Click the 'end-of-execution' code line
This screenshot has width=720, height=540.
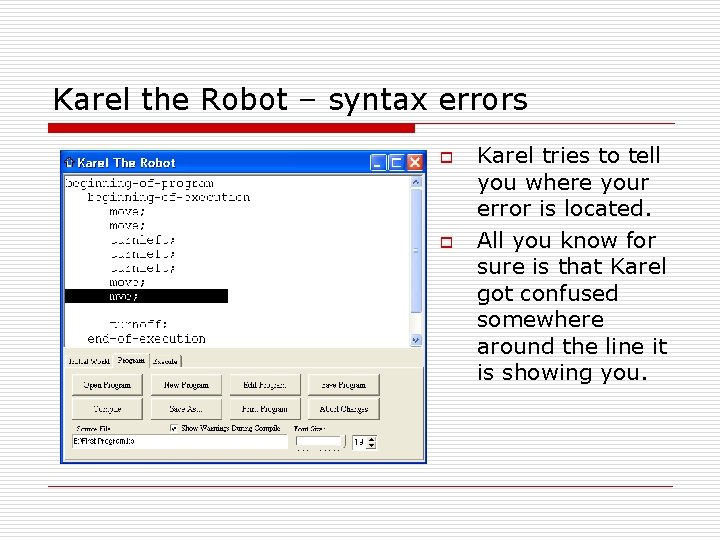pyautogui.click(x=146, y=339)
